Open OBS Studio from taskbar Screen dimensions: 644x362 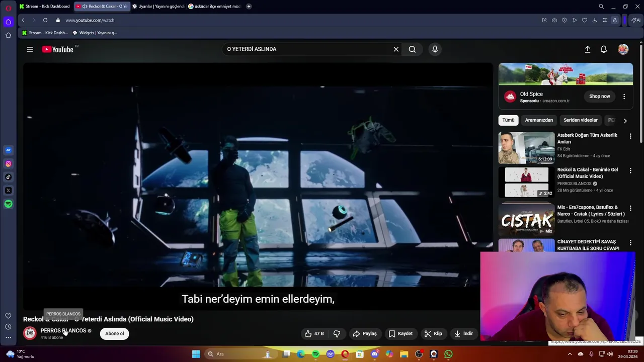tap(419, 354)
